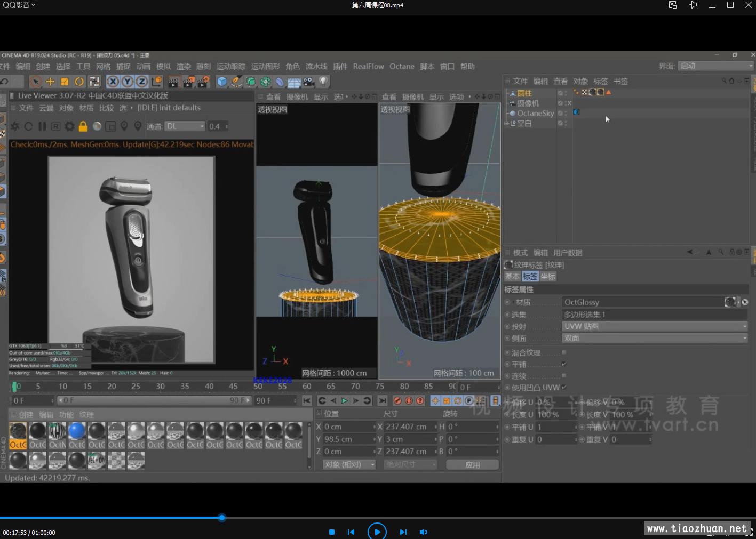Toggle X axis lock
Screen dimensions: 756x539
[x=113, y=82]
